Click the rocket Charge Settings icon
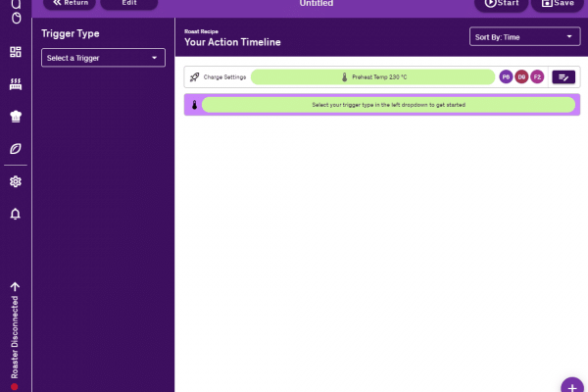Screen dimensions: 588x392 (195, 76)
